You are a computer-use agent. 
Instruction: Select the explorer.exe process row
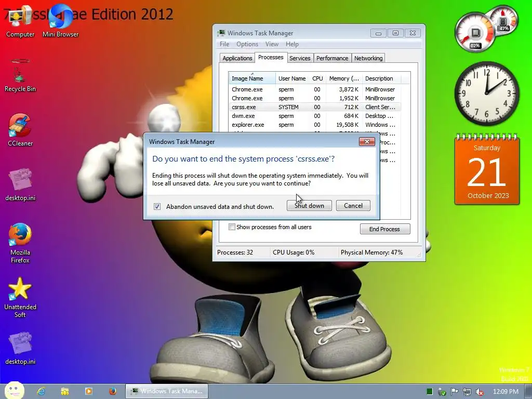[315, 125]
